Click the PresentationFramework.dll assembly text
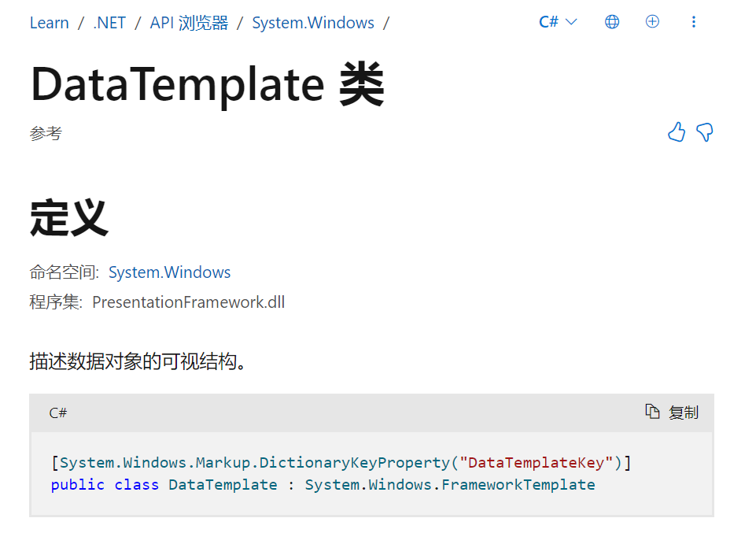Screen dimensions: 756x544 [x=189, y=302]
